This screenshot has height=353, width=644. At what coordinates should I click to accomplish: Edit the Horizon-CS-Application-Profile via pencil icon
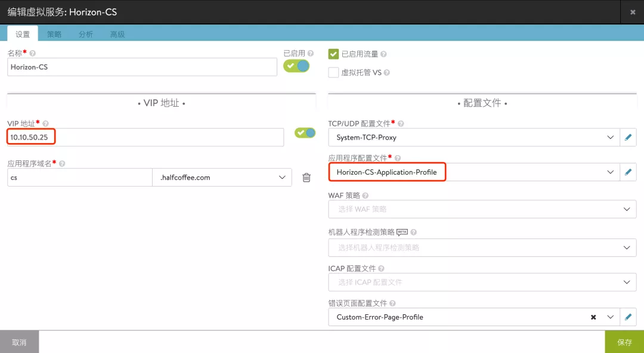pyautogui.click(x=627, y=172)
